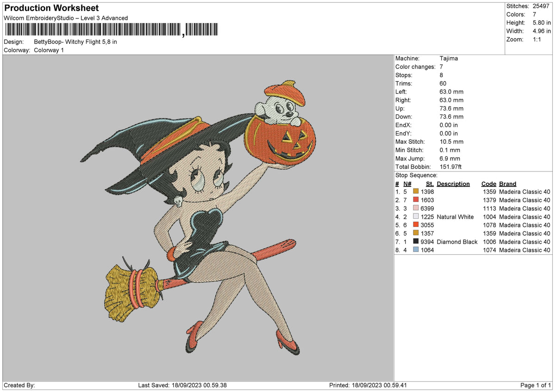Select code 1113 in the Code column
This screenshot has height=392, width=555.
coord(490,208)
